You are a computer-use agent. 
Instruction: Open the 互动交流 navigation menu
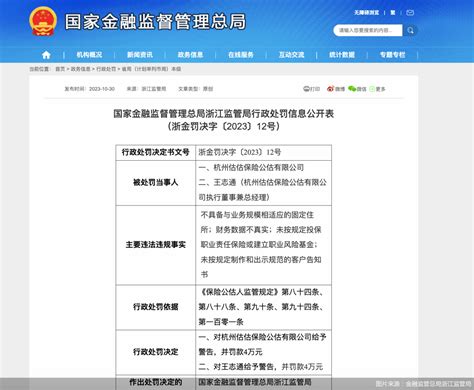291,55
